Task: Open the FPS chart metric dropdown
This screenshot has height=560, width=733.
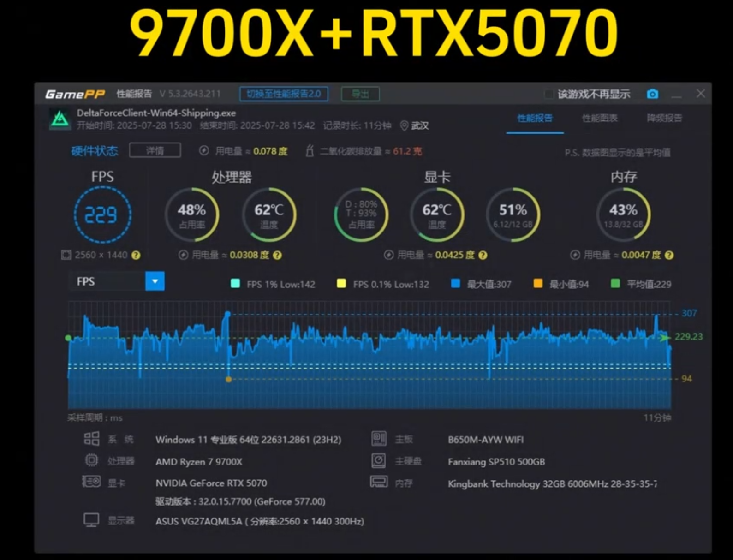Action: 155,281
